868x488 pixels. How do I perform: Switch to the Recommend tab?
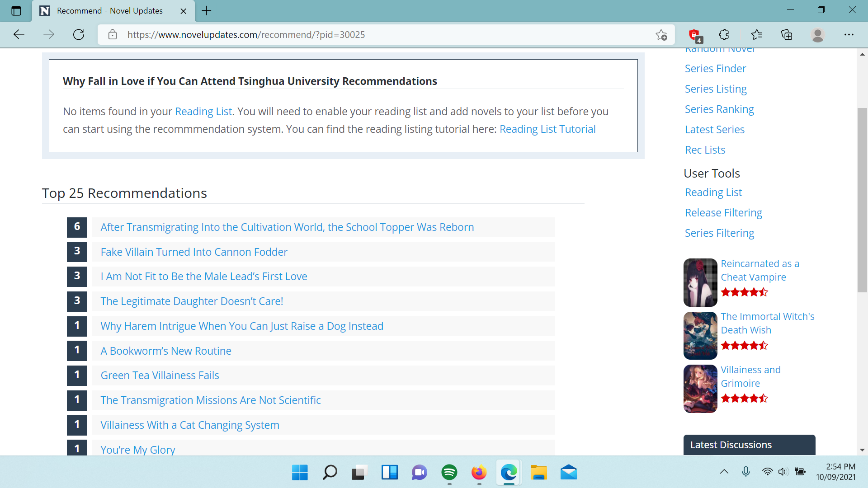[108, 10]
